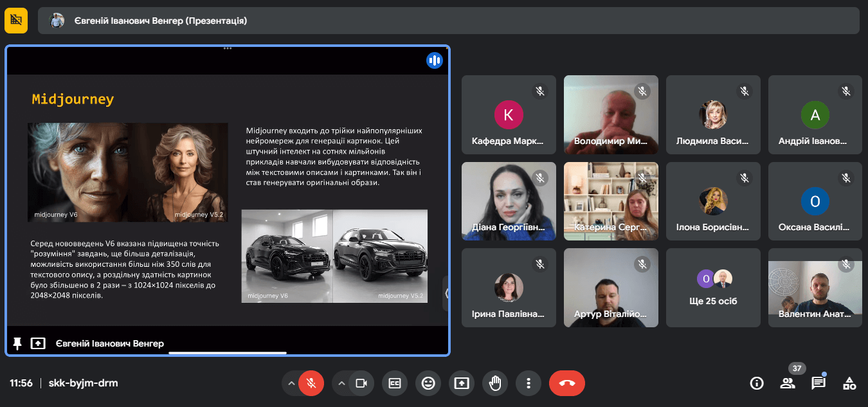
Task: Click the 11:56 clock text
Action: 21,383
